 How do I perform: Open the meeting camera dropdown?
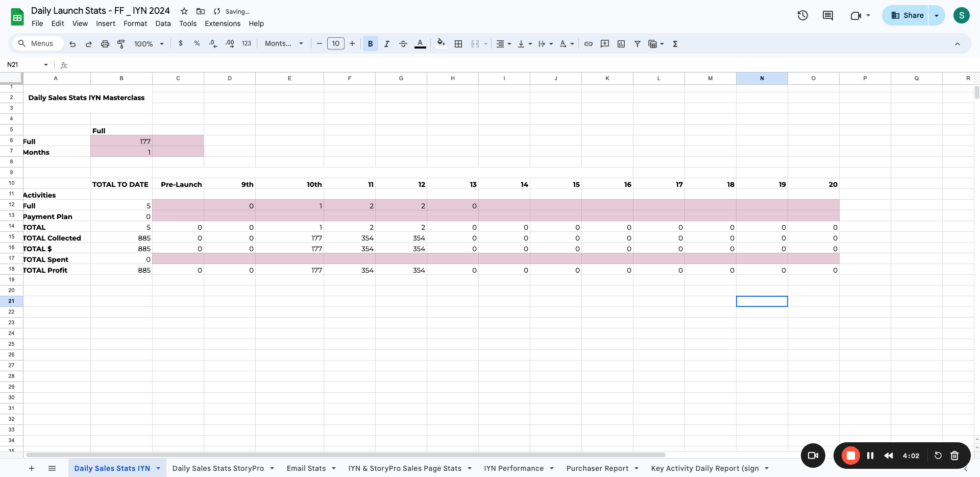(x=868, y=15)
